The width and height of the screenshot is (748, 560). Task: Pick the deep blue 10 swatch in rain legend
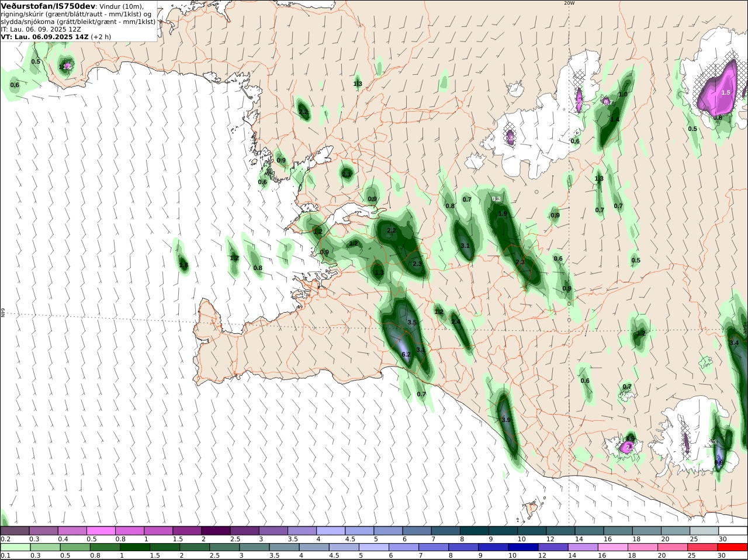(x=523, y=548)
